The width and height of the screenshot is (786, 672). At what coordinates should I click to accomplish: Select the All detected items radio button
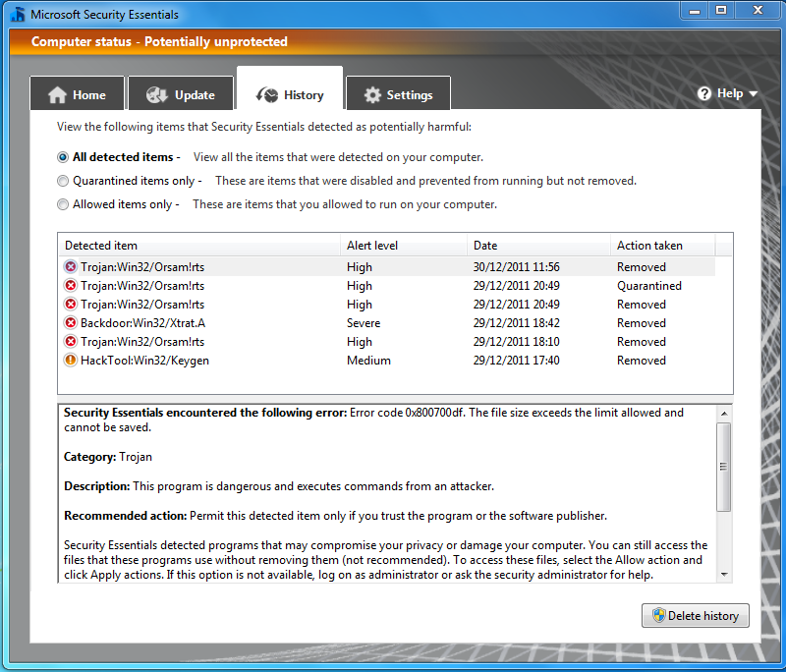(x=63, y=157)
